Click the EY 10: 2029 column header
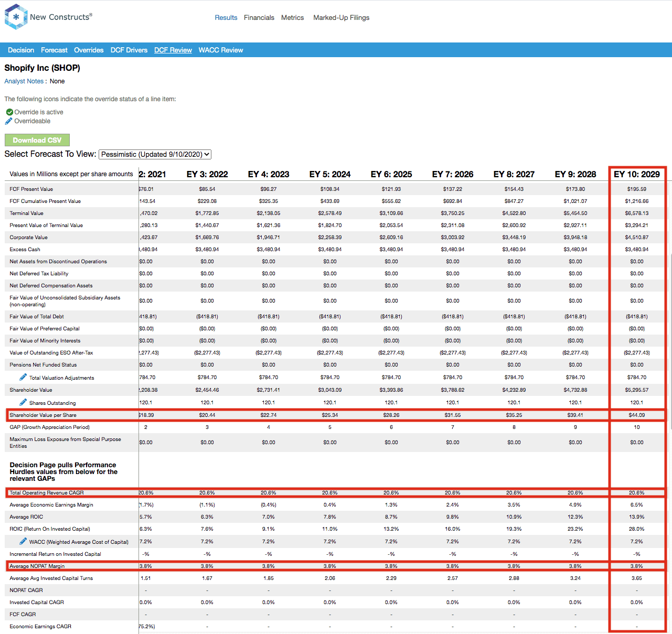Screen dimensions: 672x634 (637, 174)
